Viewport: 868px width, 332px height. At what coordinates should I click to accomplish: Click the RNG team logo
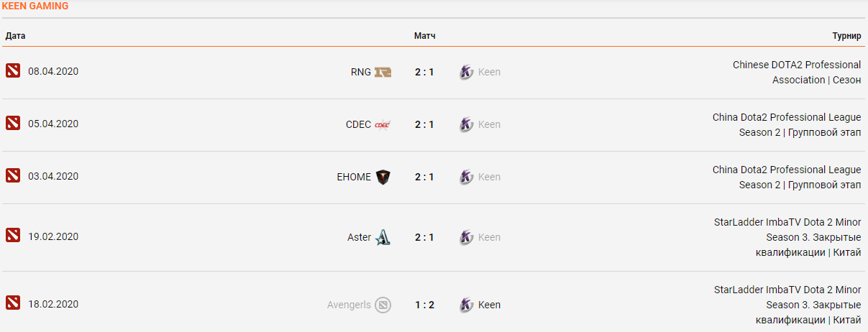click(x=383, y=72)
